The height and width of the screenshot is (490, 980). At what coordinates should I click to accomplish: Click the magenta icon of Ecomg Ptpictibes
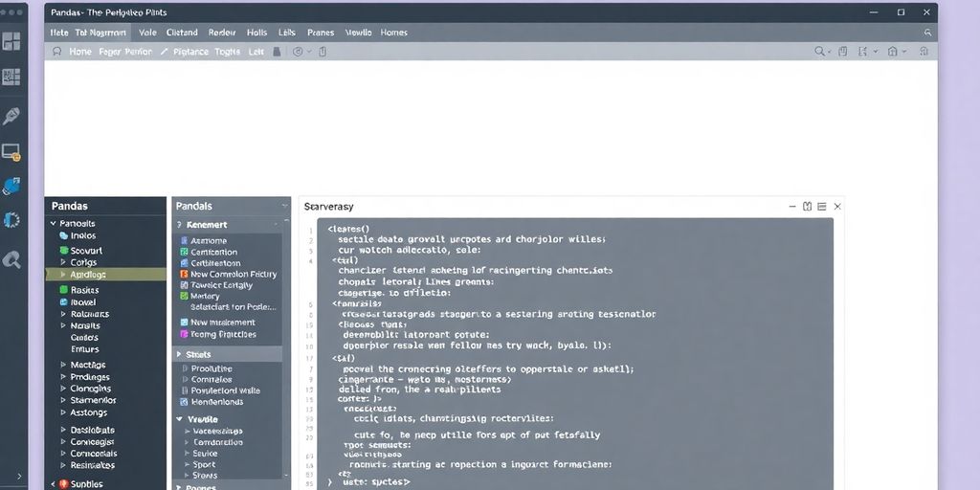coord(184,334)
